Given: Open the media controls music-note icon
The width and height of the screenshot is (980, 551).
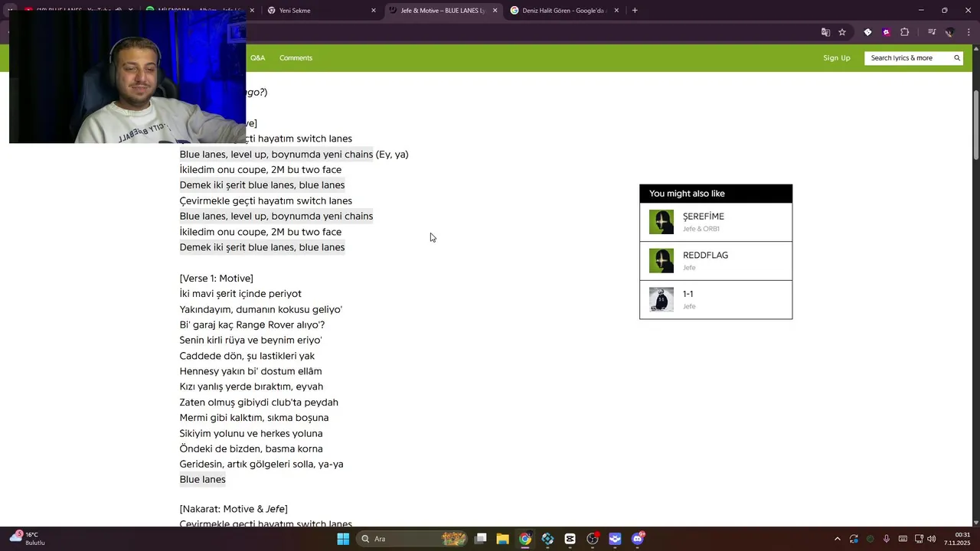Looking at the screenshot, I should coord(932,32).
